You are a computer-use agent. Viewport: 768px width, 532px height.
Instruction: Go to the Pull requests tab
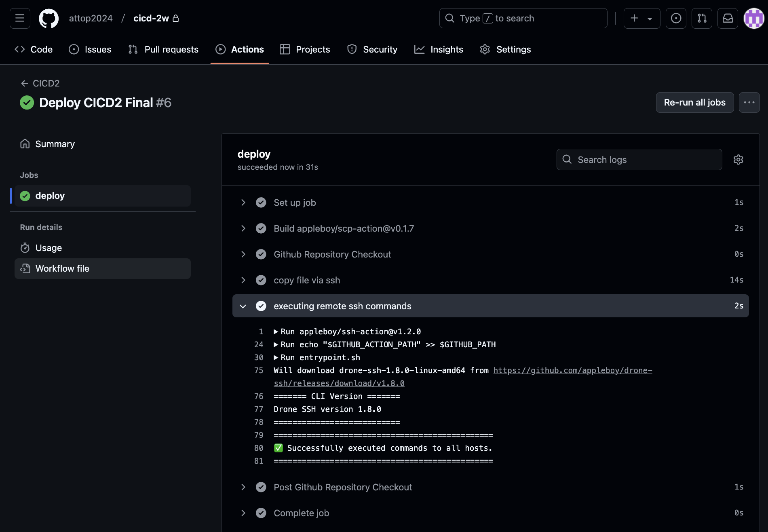[x=163, y=49]
